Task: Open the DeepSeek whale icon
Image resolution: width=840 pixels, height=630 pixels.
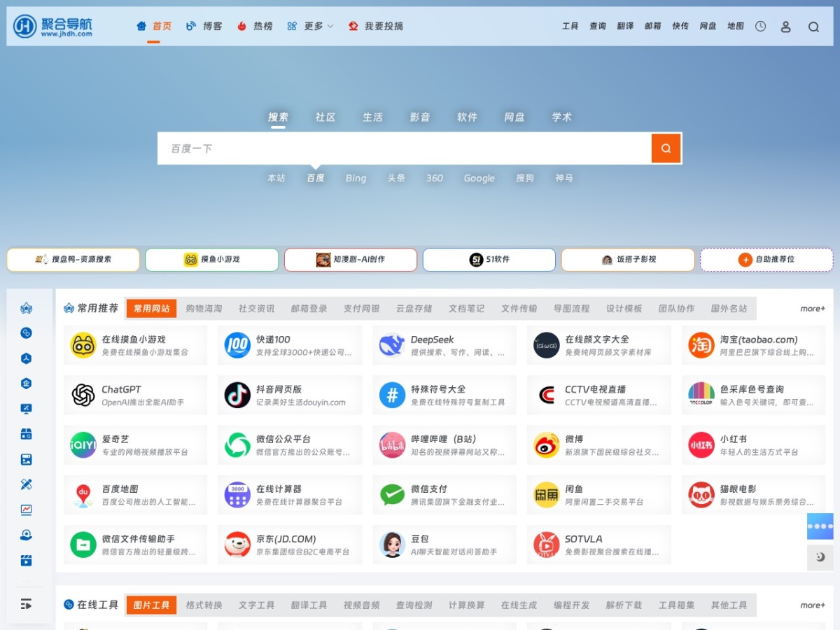Action: 392,345
